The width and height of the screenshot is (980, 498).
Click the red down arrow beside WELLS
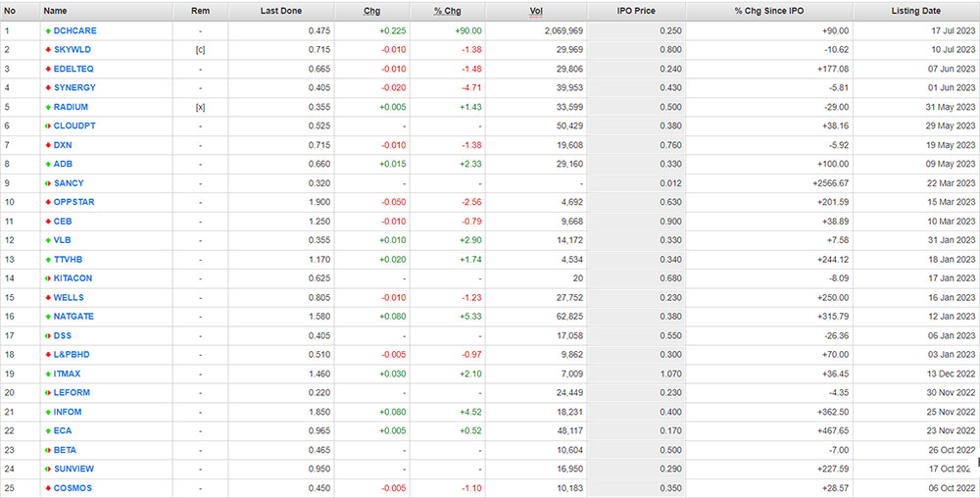pyautogui.click(x=48, y=297)
